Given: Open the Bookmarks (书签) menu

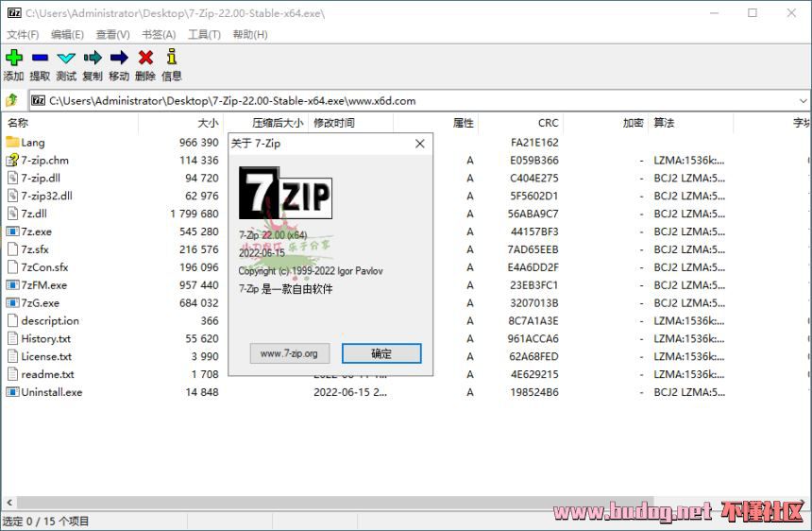Looking at the screenshot, I should point(159,35).
